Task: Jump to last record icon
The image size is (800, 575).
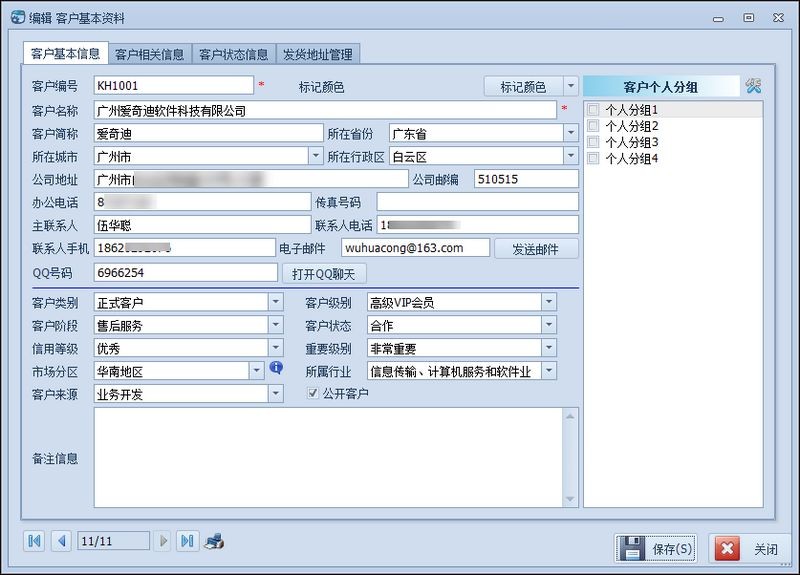Action: tap(187, 541)
